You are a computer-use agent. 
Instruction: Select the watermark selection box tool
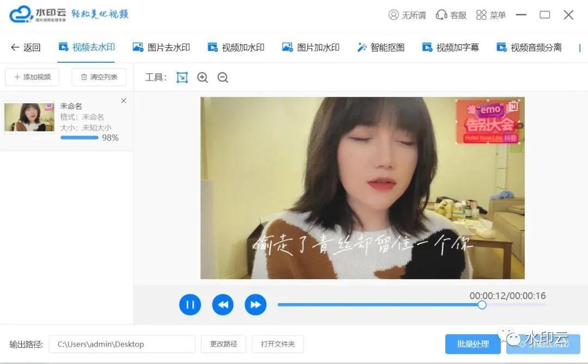181,77
